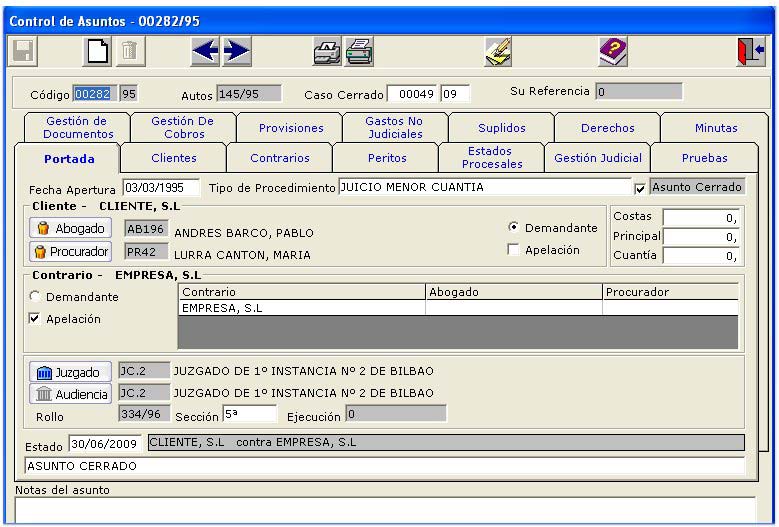Click the Tipo de Procedimiento field
Screen dimensions: 779x527
484,187
